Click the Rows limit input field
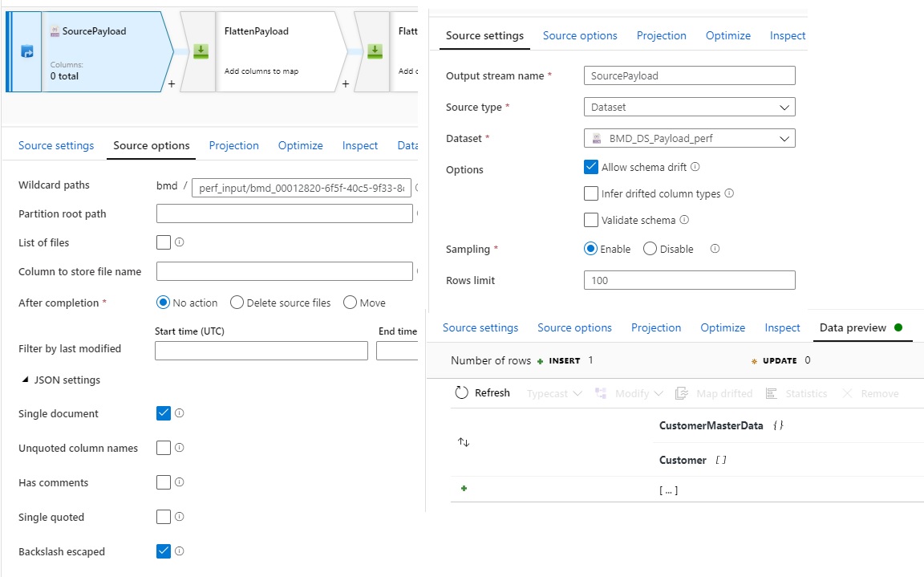 (690, 280)
